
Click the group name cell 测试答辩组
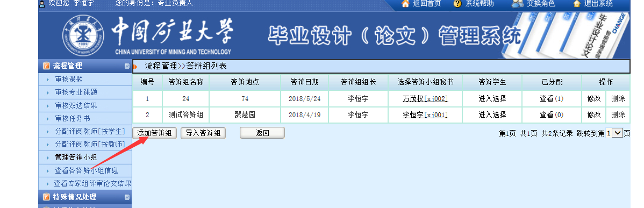tap(186, 115)
